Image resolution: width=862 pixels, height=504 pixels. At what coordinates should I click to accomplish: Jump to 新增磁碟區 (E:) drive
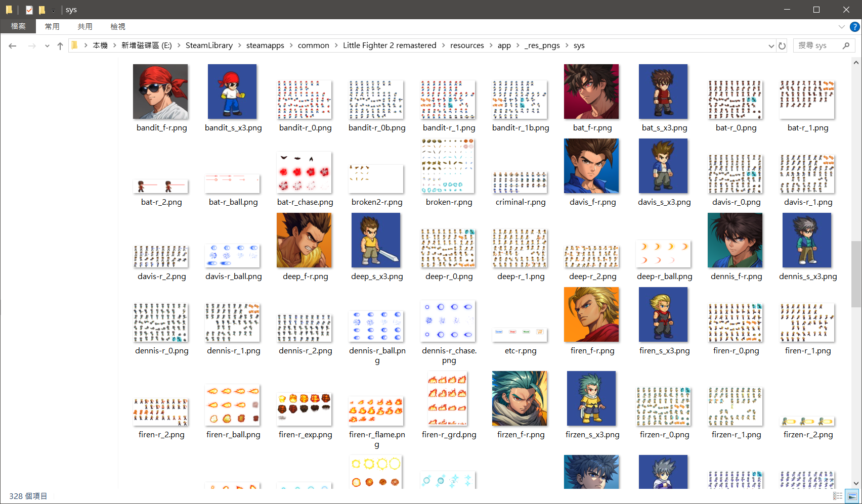147,45
